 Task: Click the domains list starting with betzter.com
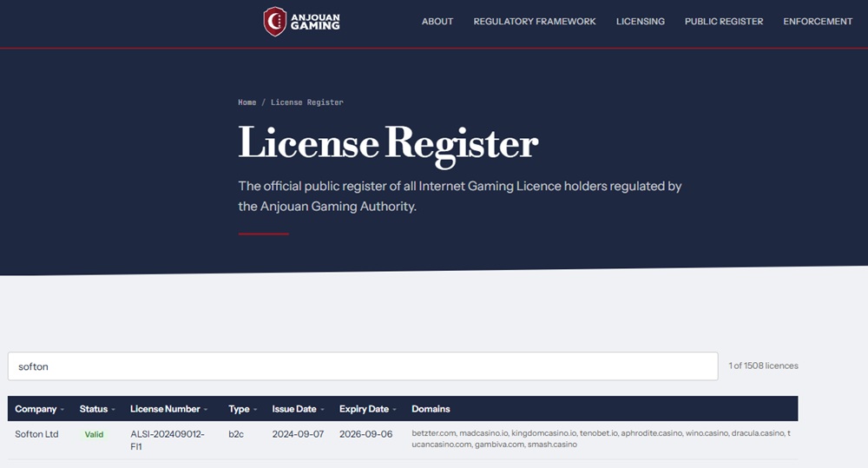tap(602, 438)
